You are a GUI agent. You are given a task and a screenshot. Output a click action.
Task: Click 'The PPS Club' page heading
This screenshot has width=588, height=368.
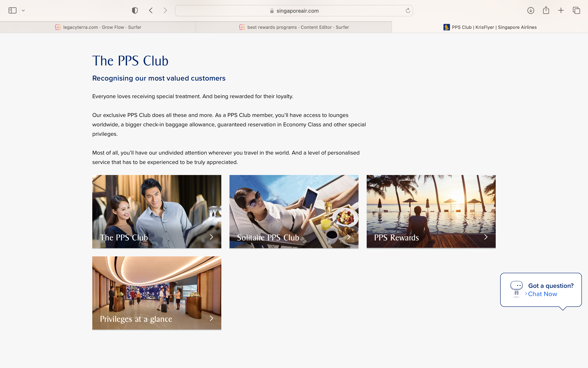pos(130,61)
